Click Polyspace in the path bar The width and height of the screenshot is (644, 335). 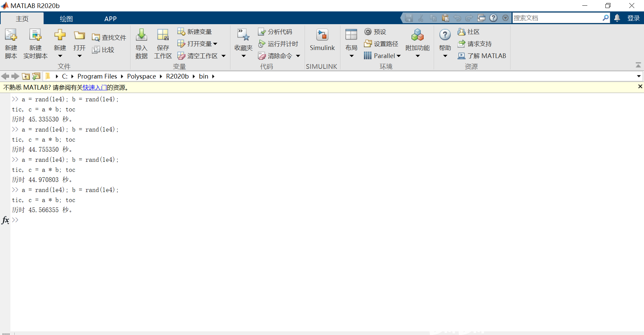[x=142, y=76]
